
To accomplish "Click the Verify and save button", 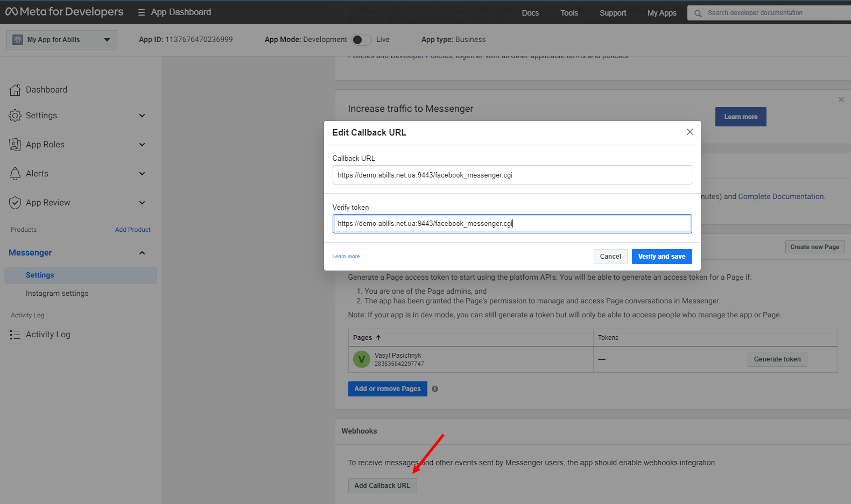I will (662, 257).
